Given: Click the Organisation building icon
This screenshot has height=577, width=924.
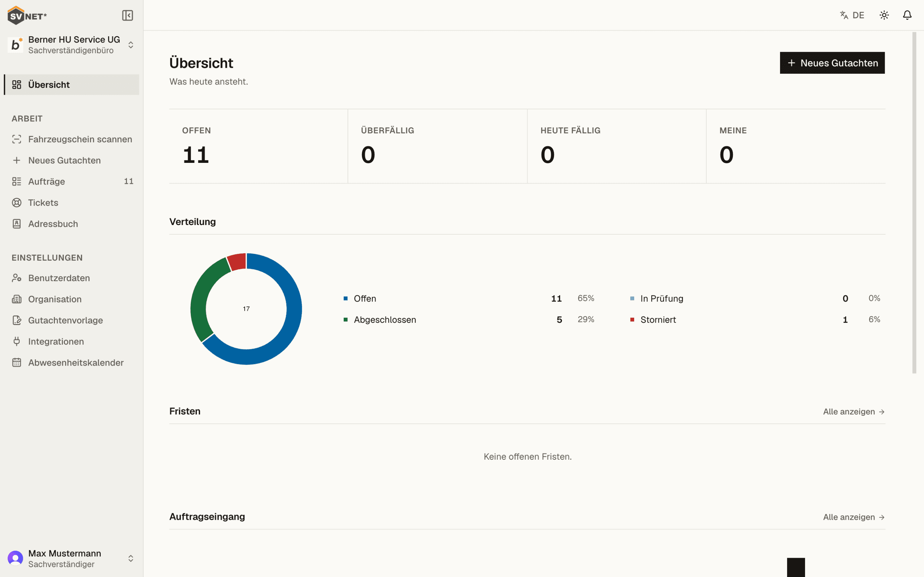Looking at the screenshot, I should pos(16,299).
